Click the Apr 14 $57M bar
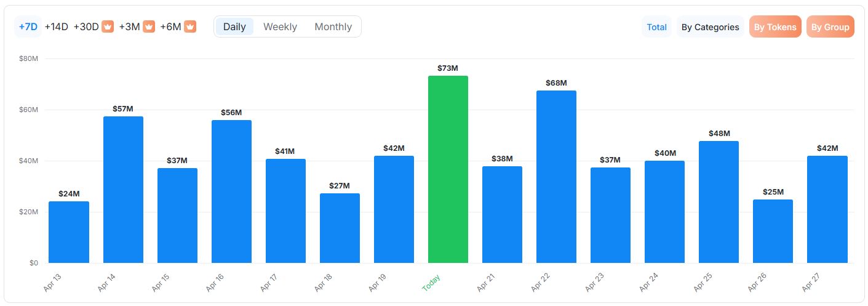868x306 pixels. click(123, 190)
